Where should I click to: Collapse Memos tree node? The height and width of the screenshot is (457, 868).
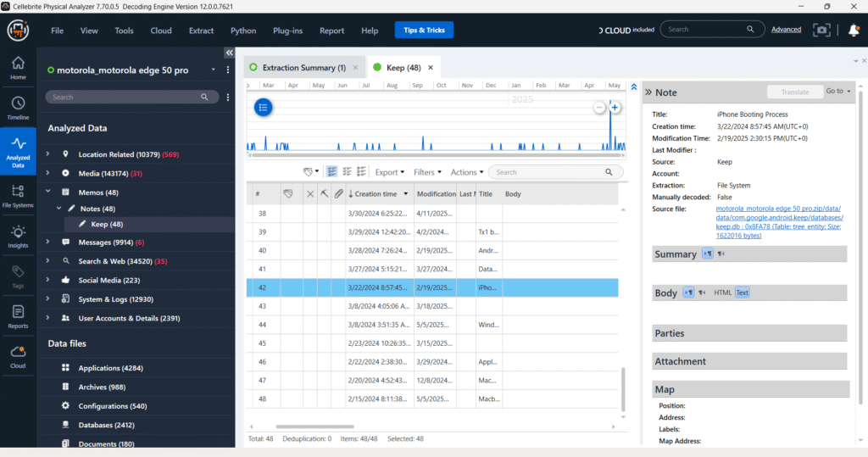coord(48,192)
